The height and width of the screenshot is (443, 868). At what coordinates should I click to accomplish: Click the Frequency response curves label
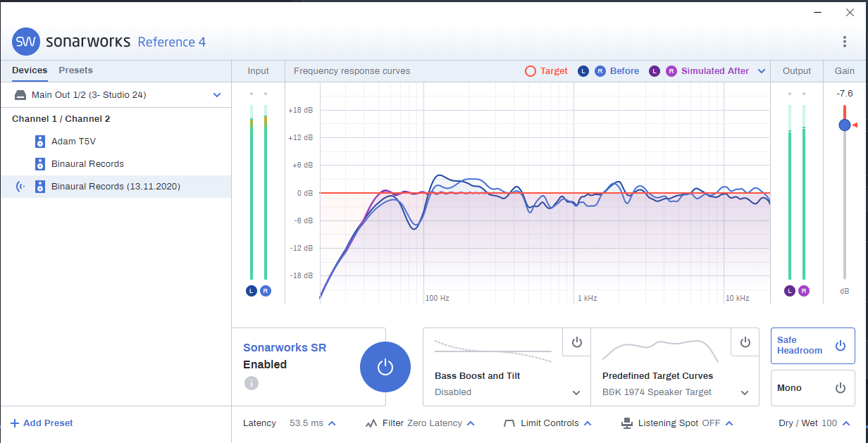point(352,71)
